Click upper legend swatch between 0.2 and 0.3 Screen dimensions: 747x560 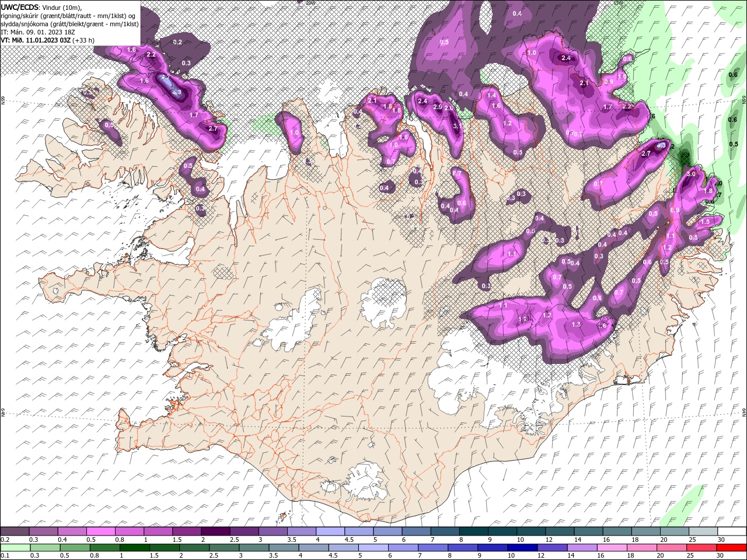pyautogui.click(x=15, y=531)
